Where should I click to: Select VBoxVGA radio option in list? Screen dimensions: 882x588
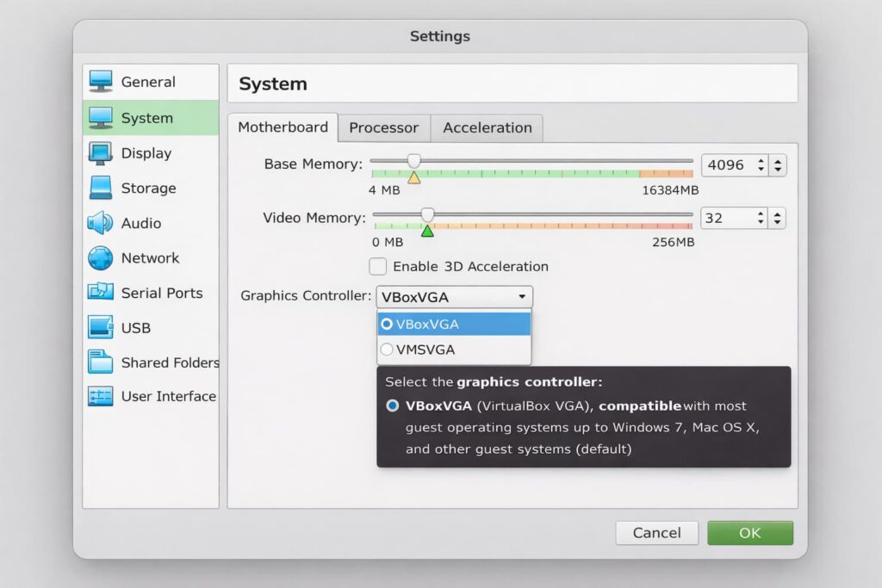(x=388, y=325)
